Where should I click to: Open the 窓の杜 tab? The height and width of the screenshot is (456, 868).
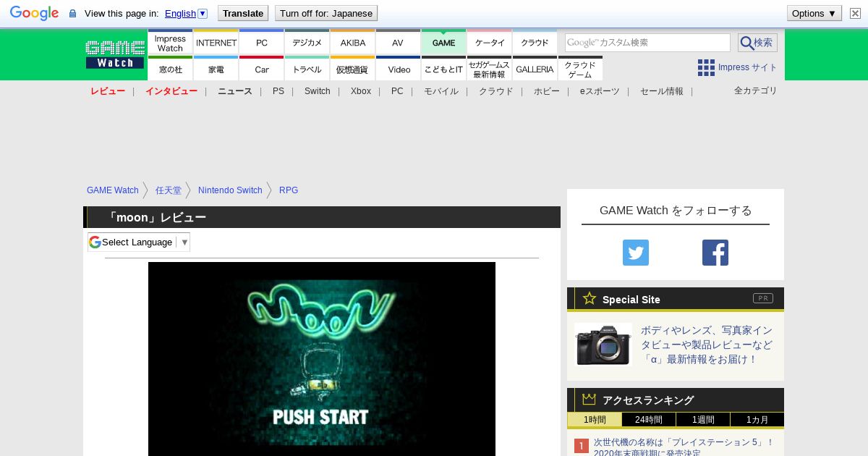coord(170,69)
